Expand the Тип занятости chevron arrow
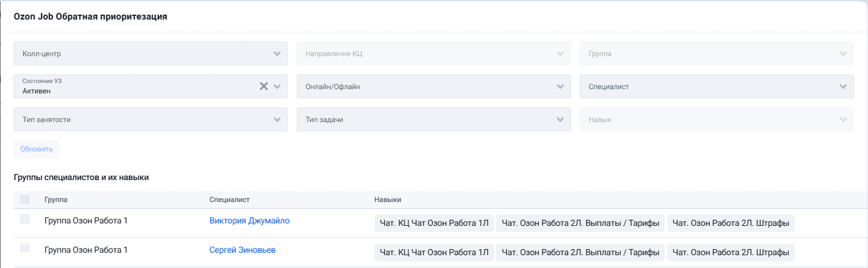This screenshot has height=268, width=868. point(277,119)
